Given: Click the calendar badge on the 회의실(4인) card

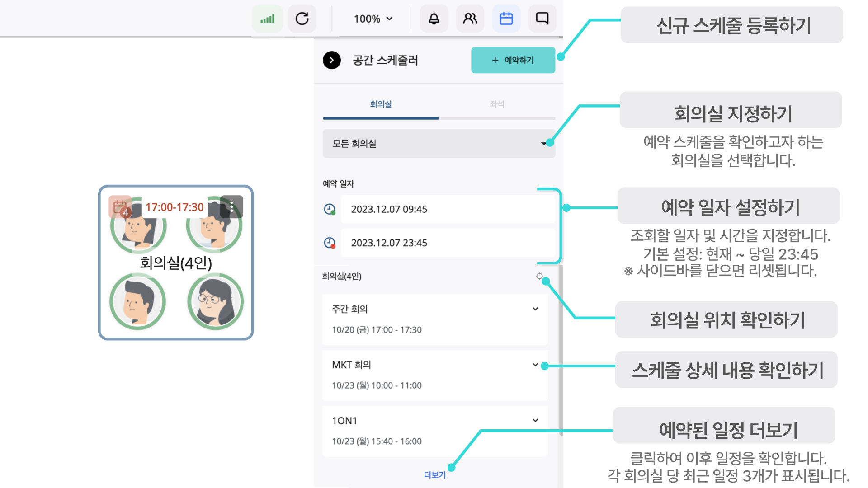Looking at the screenshot, I should [x=120, y=207].
